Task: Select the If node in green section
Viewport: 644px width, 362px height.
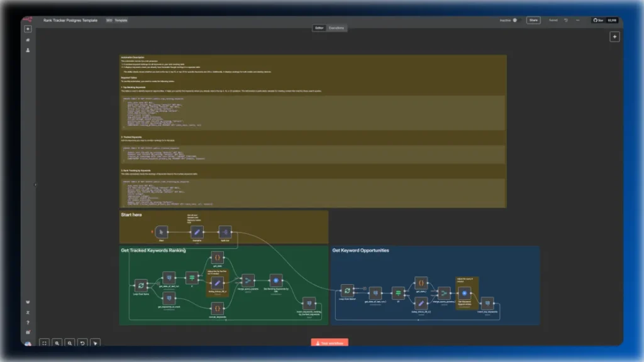Action: [x=192, y=278]
